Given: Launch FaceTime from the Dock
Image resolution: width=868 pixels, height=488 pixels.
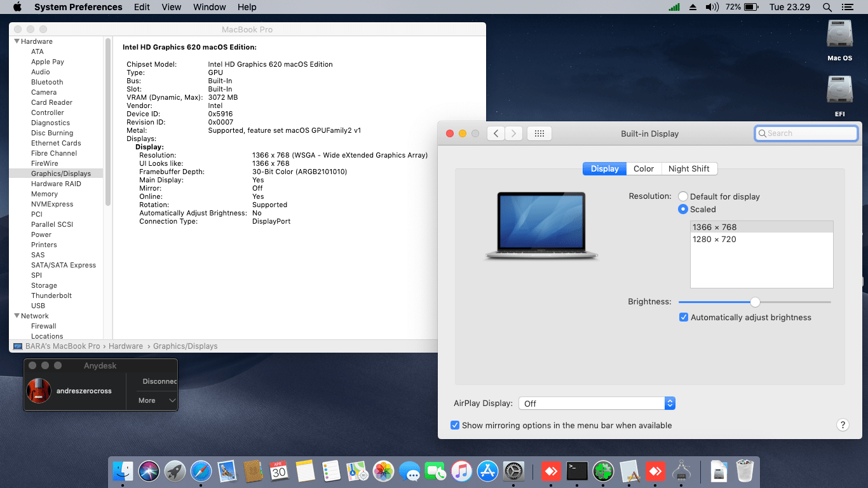Looking at the screenshot, I should (435, 472).
